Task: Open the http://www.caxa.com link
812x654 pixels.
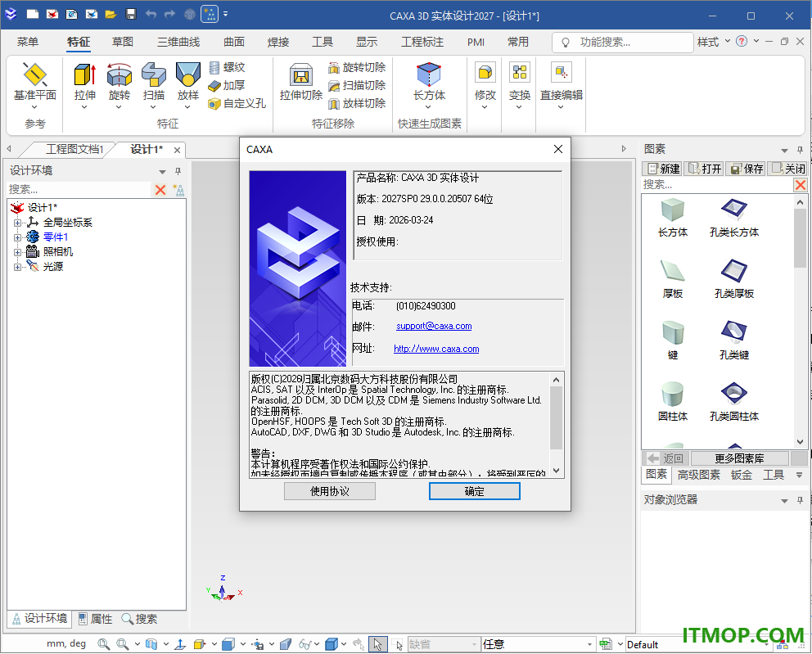Action: point(436,349)
